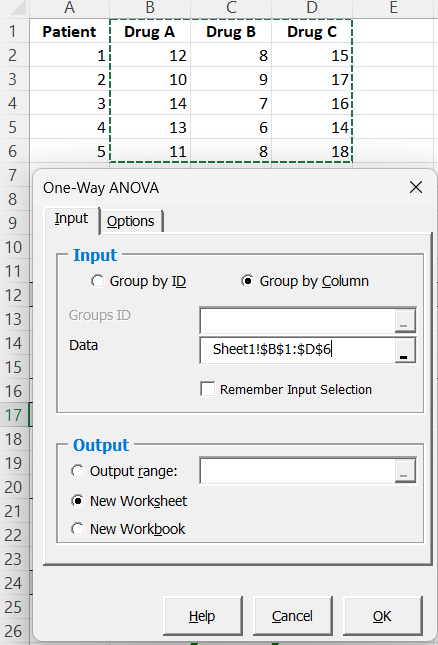Select the row 22 header
This screenshot has height=645, width=438.
(14, 535)
